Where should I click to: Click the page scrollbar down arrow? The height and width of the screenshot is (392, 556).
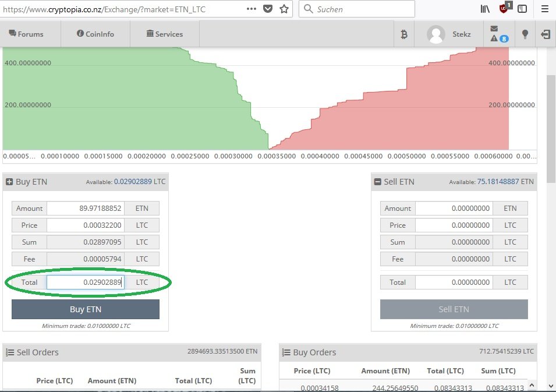[551, 386]
